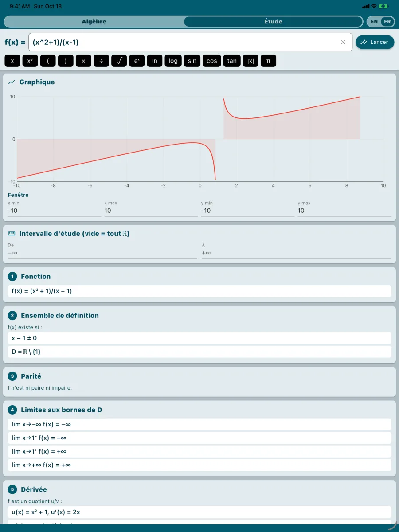Insert a closing parenthesis

point(66,61)
